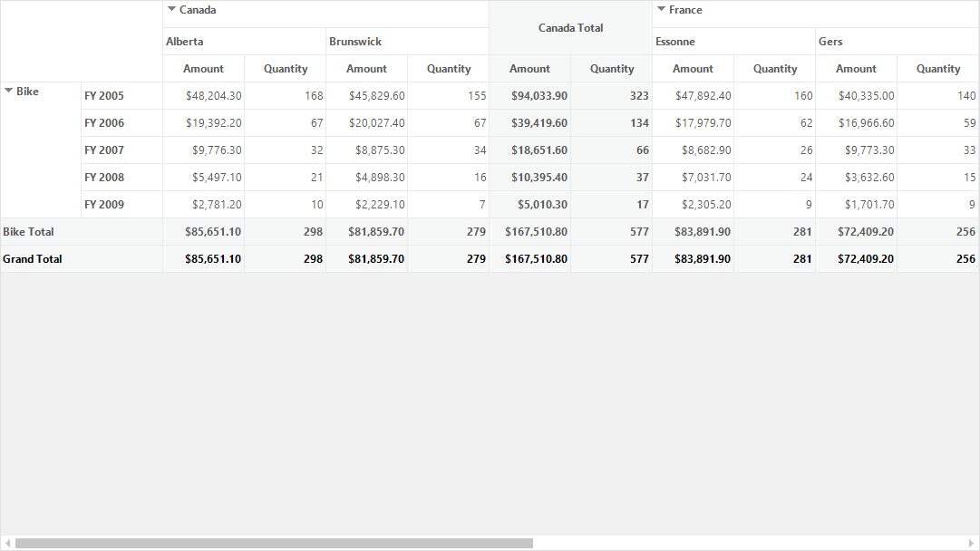Select the Gers column header
Viewport: 980px width, 551px height.
(x=898, y=41)
